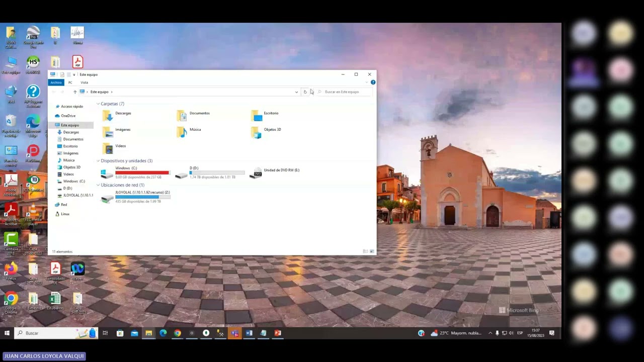The width and height of the screenshot is (644, 362).
Task: Click Windows (C:) red usage bar
Action: [142, 172]
